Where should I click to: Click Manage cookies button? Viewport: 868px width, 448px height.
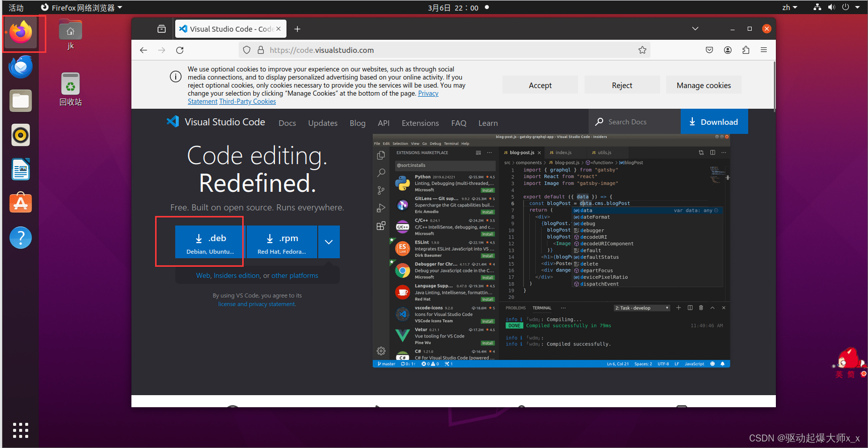[x=704, y=85]
